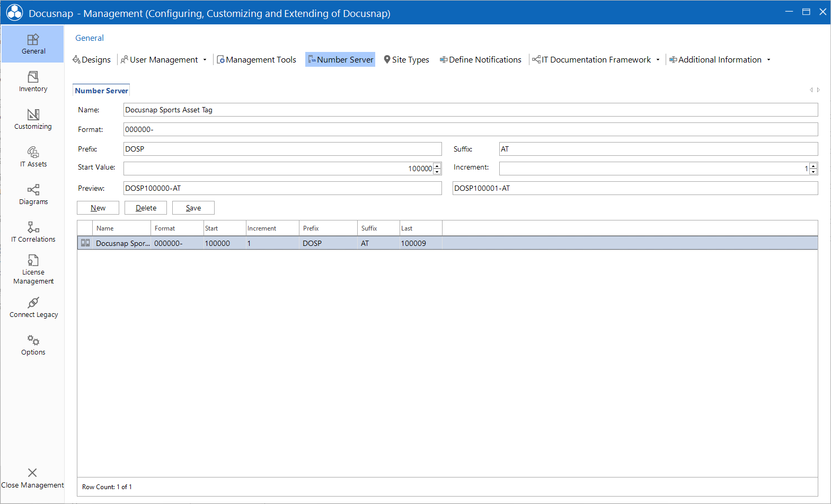Open the Customizing sidebar section

click(33, 119)
